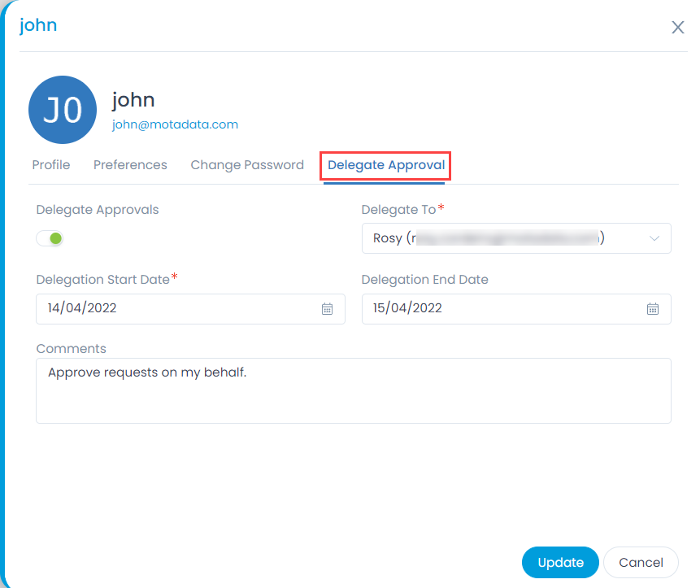Viewport: 700px width, 588px height.
Task: Switch to the Profile tab
Action: coord(51,165)
